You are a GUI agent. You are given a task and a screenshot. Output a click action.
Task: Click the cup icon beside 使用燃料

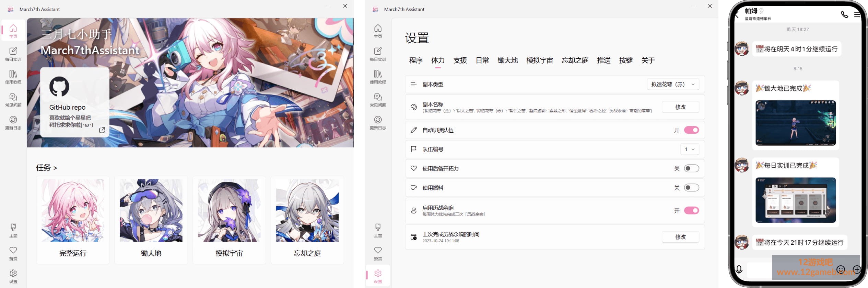(413, 188)
